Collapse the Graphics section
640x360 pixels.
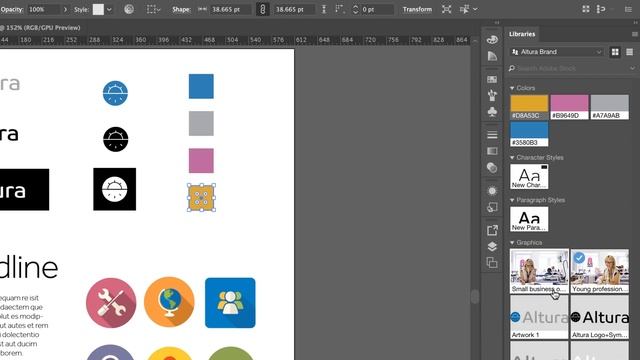point(512,242)
